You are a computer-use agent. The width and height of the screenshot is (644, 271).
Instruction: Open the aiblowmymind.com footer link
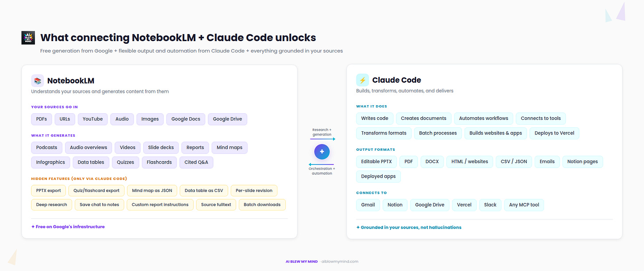(340, 261)
